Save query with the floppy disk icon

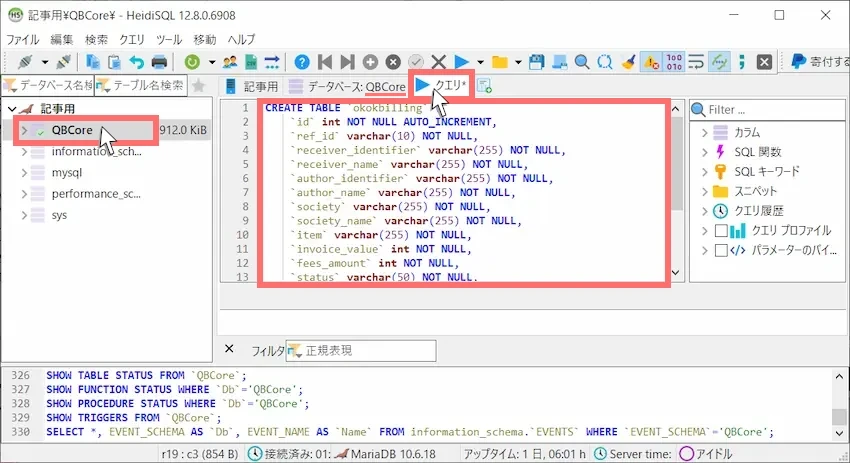click(x=537, y=62)
